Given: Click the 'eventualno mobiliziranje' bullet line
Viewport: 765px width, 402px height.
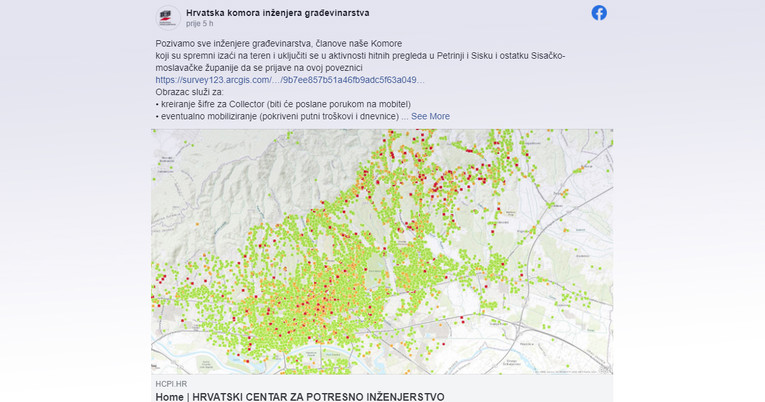Looking at the screenshot, I should point(277,117).
